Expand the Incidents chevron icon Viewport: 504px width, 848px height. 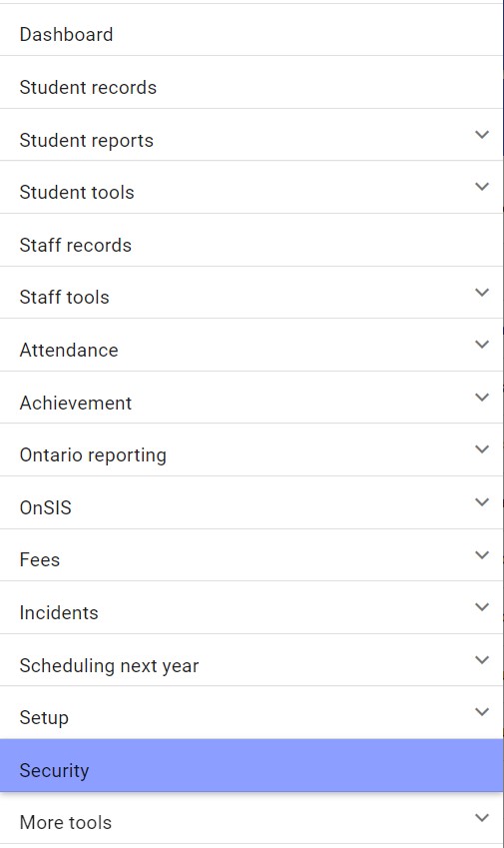(482, 607)
